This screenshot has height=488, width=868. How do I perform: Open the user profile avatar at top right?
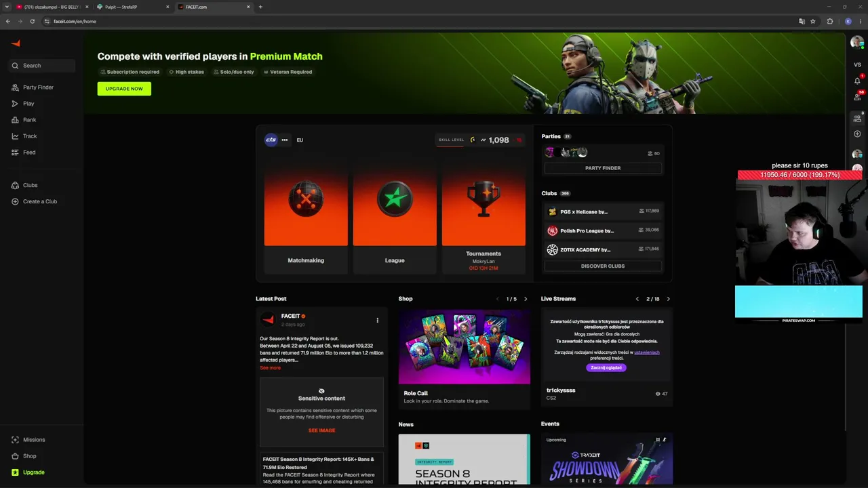tap(856, 42)
